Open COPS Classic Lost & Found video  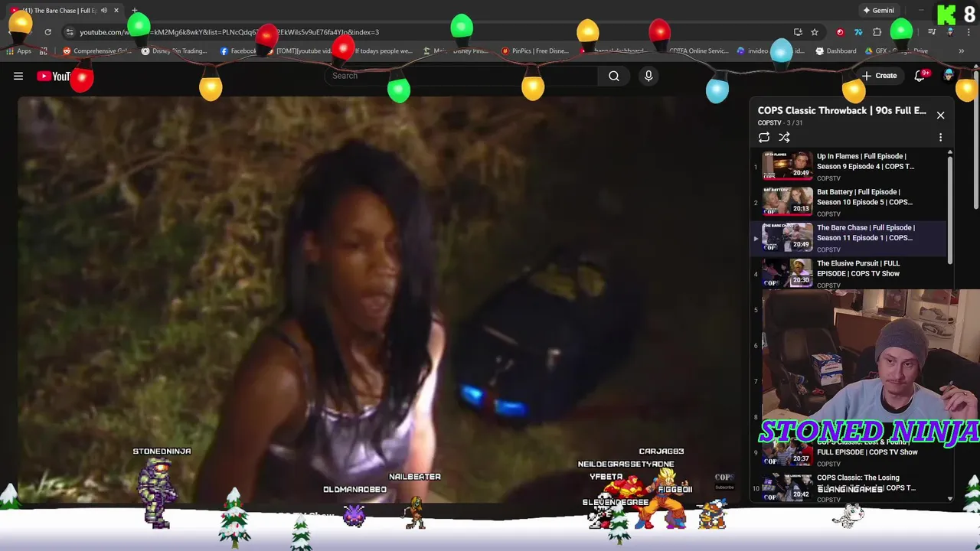[850, 452]
